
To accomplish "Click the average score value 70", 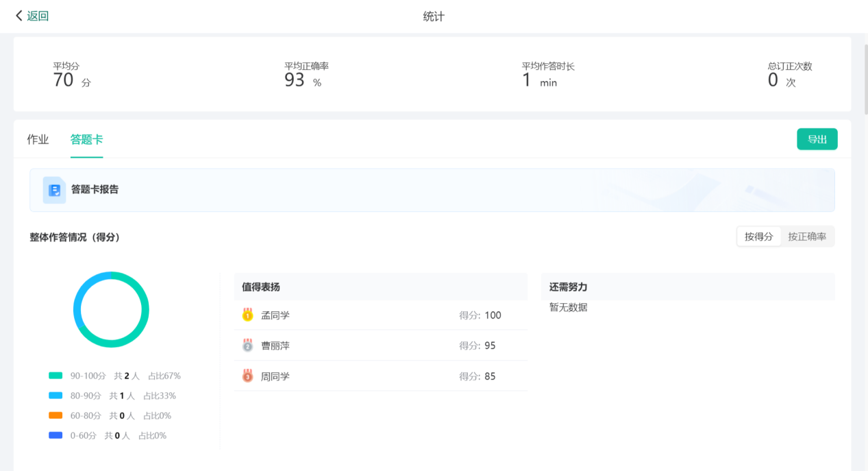I will coord(63,80).
